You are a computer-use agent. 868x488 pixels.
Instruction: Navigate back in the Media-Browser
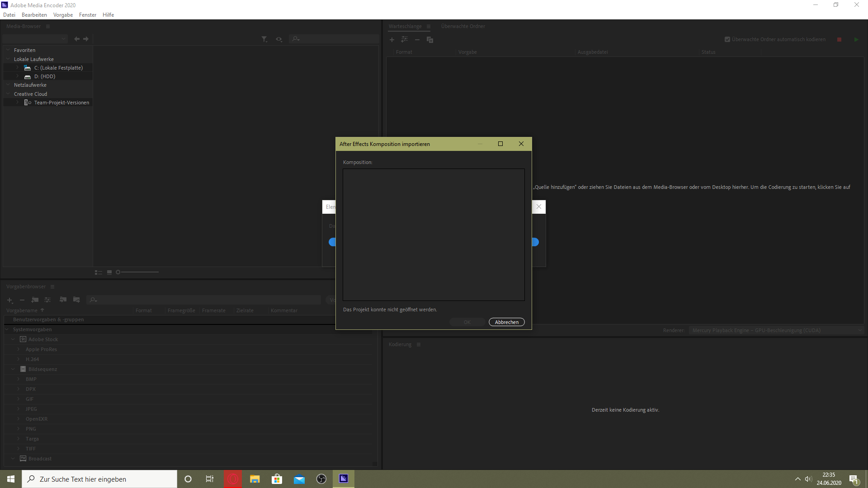pyautogui.click(x=76, y=39)
